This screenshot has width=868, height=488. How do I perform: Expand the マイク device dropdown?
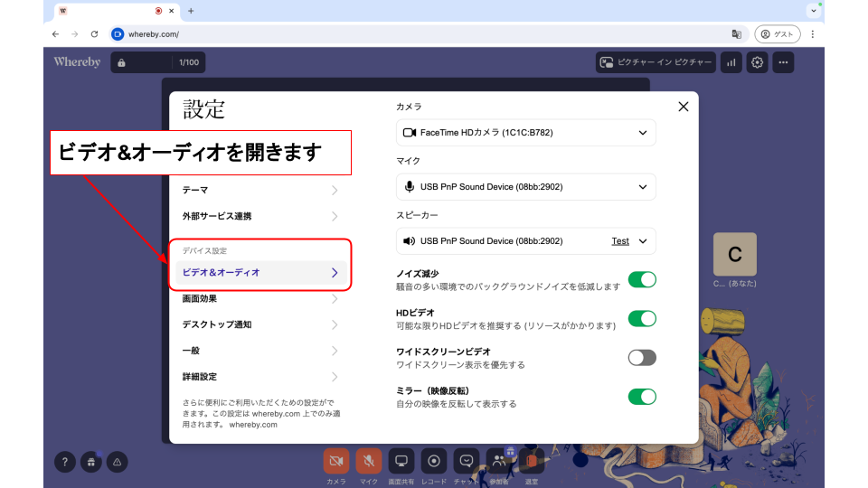pos(525,187)
